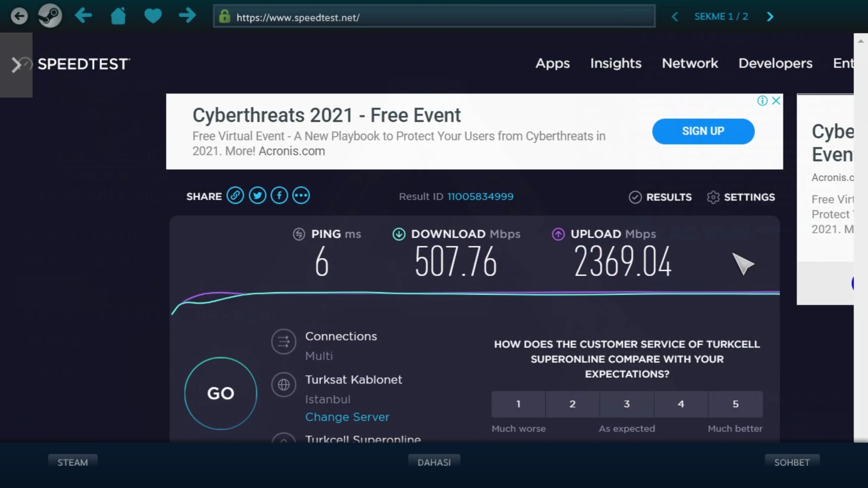Image resolution: width=868 pixels, height=488 pixels.
Task: Switch to previous tab with left chevron
Action: point(675,17)
